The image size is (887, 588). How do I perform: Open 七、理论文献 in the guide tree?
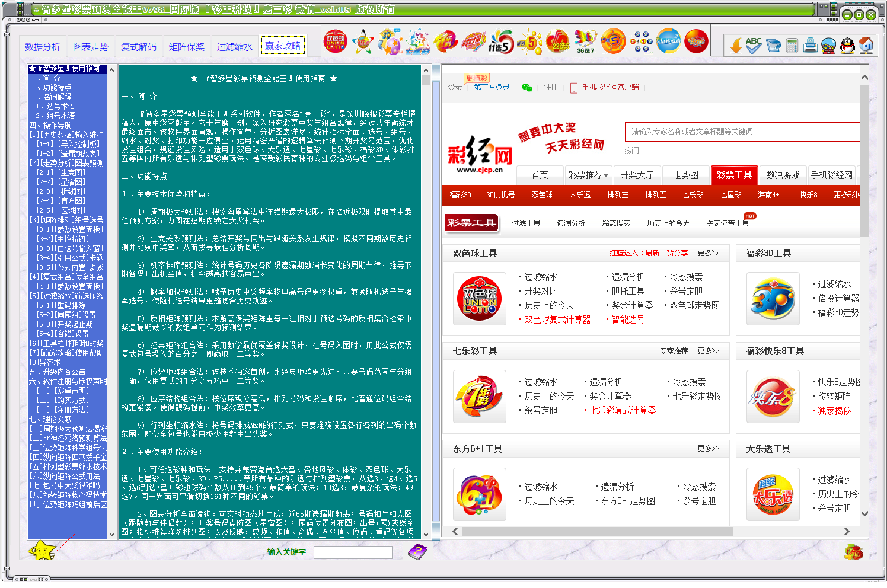pos(50,419)
